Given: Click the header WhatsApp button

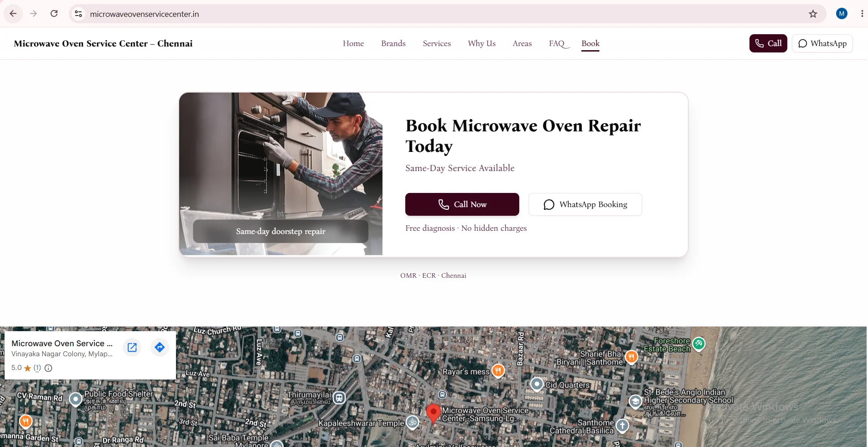Looking at the screenshot, I should [x=822, y=43].
